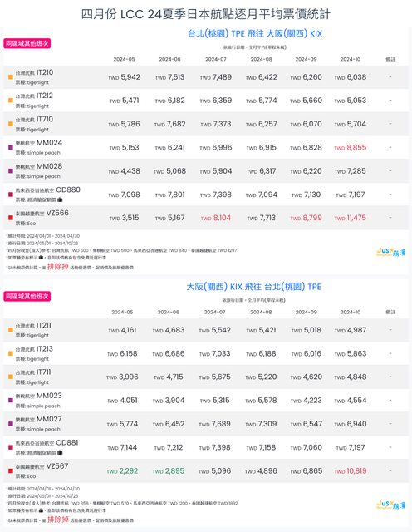Viewport: 412px width, 532px height.
Task: Click the orange square beside IT711
Action: [x=11, y=377]
